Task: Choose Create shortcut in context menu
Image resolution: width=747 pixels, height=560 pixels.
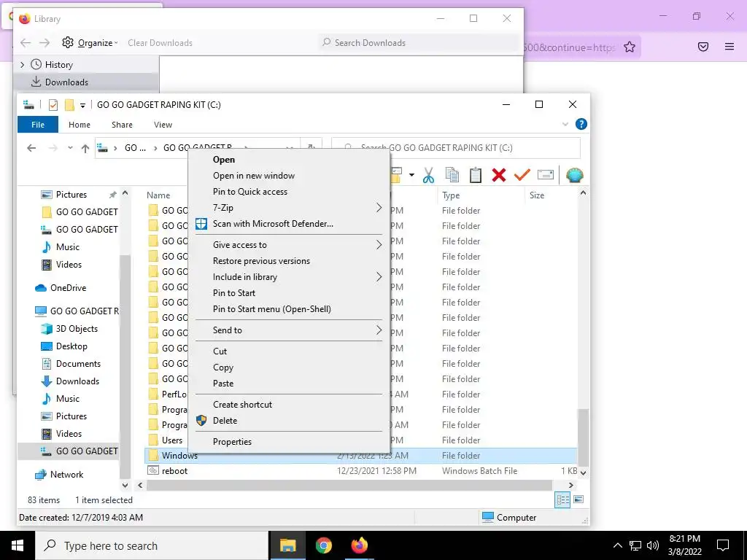Action: click(x=289, y=405)
